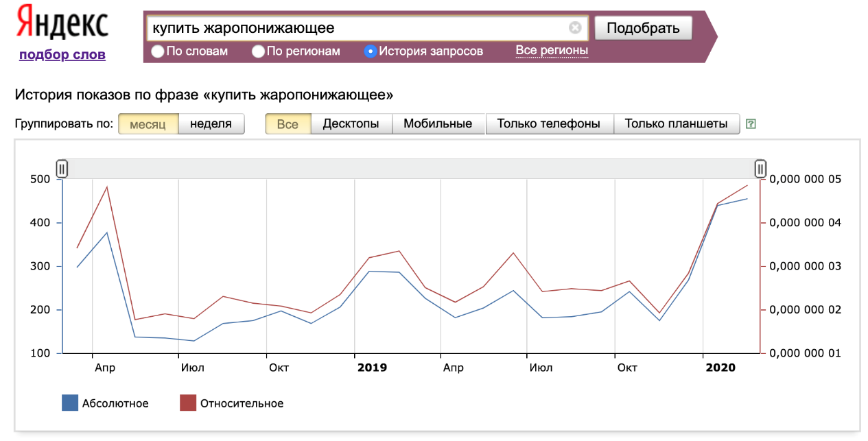This screenshot has width=868, height=441.
Task: Select the "По регионам" radio button
Action: [x=258, y=51]
